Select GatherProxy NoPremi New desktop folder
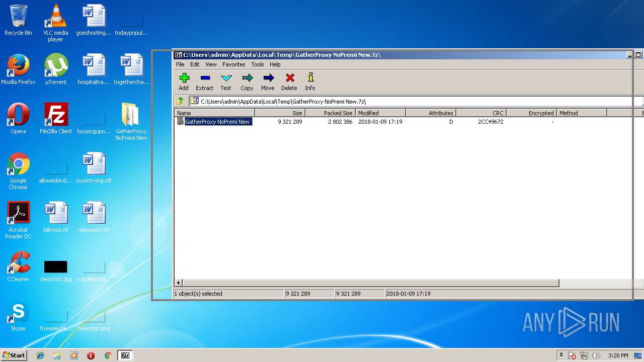This screenshot has height=362, width=644. [131, 121]
